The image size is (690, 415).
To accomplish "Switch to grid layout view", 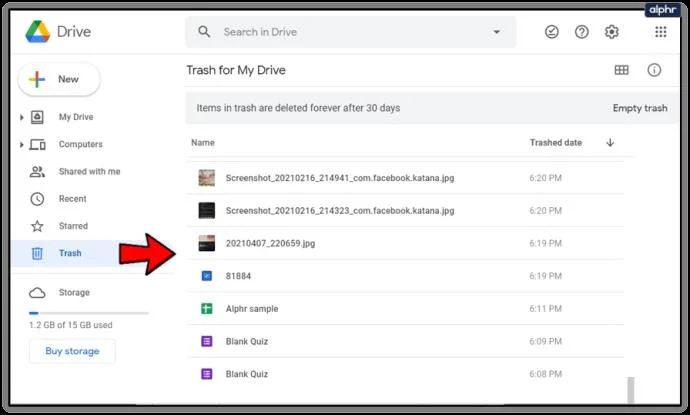I will [621, 70].
